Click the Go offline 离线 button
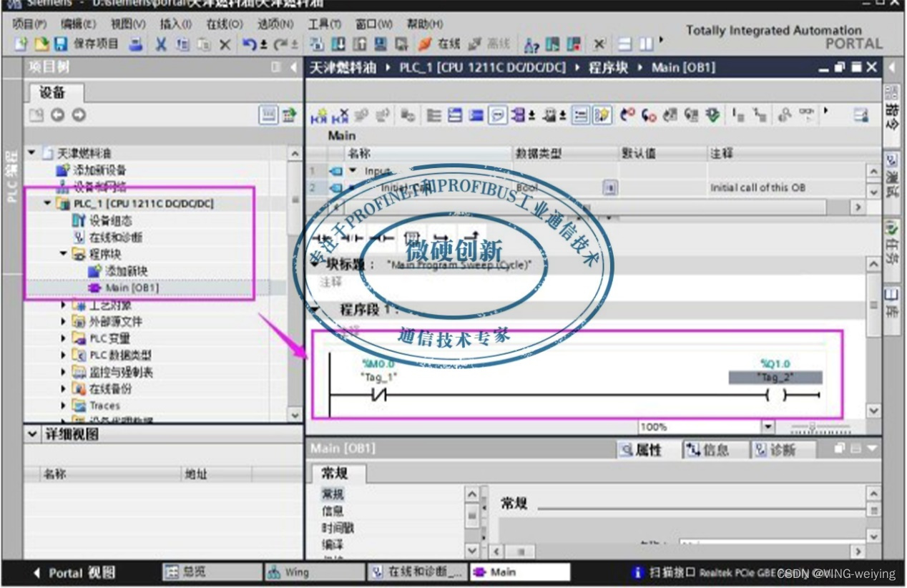 pyautogui.click(x=489, y=44)
